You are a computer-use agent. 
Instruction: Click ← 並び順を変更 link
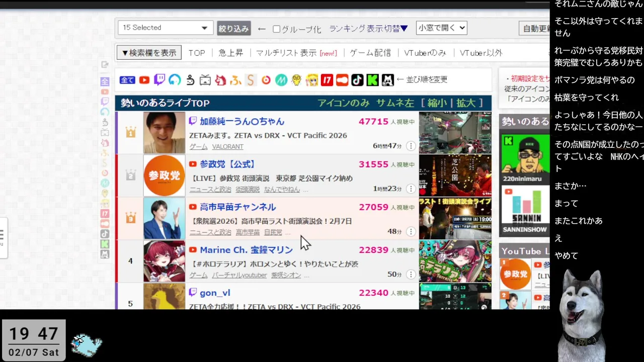click(422, 79)
